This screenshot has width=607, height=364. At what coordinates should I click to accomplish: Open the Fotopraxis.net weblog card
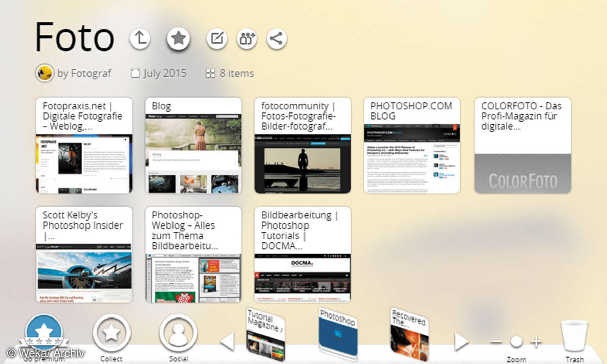pos(84,145)
